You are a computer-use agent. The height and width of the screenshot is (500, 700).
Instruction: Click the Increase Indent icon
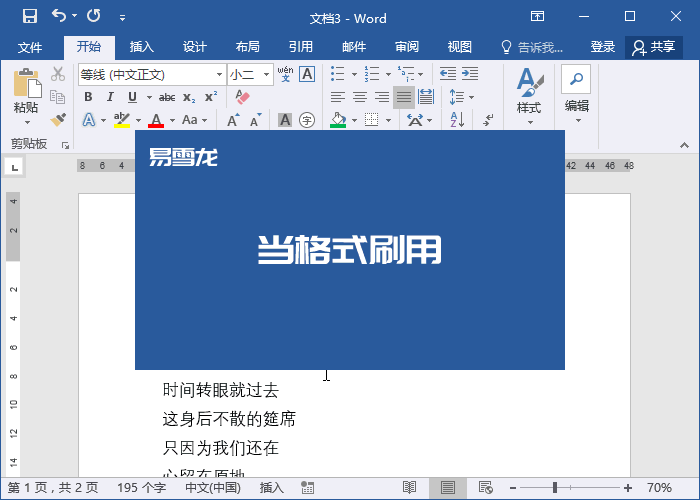[470, 74]
